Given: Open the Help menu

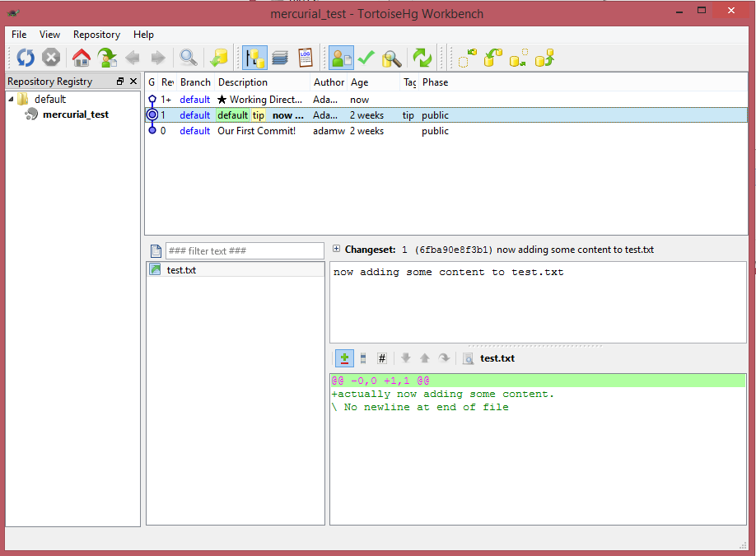Looking at the screenshot, I should coord(143,35).
